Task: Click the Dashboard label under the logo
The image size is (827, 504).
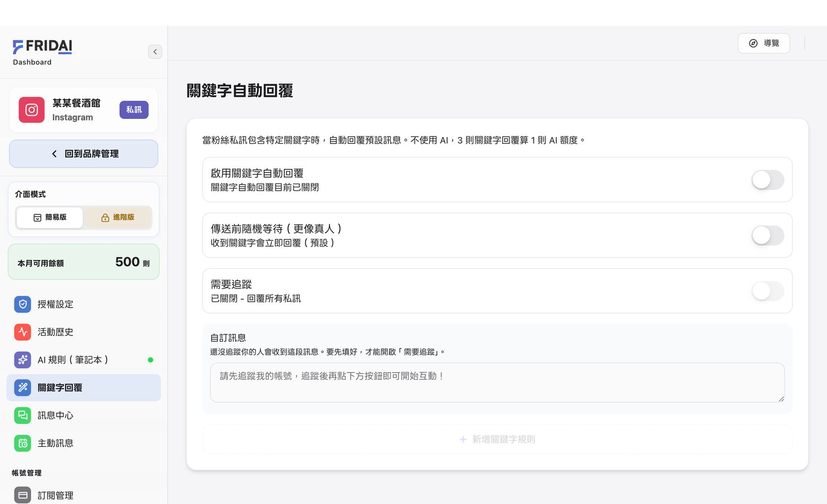Action: coord(32,62)
